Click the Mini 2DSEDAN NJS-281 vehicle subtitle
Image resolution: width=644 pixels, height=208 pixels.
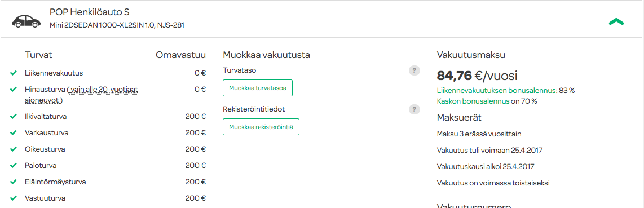tap(117, 25)
